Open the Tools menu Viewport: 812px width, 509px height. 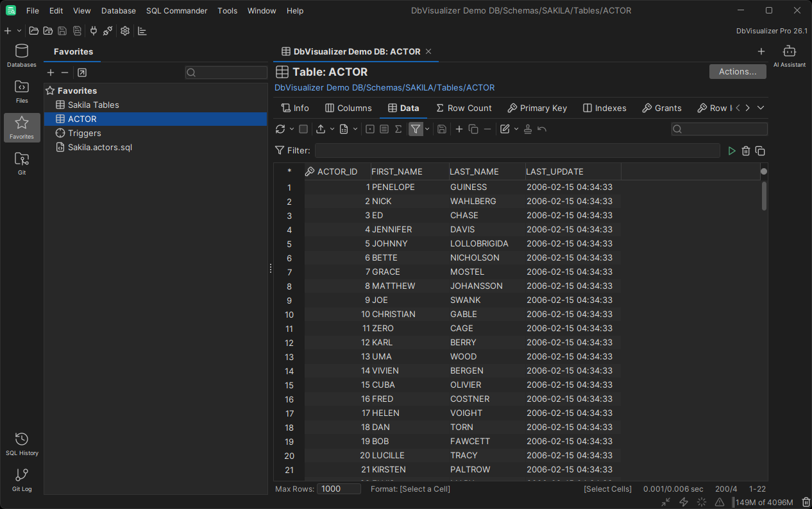pos(227,10)
